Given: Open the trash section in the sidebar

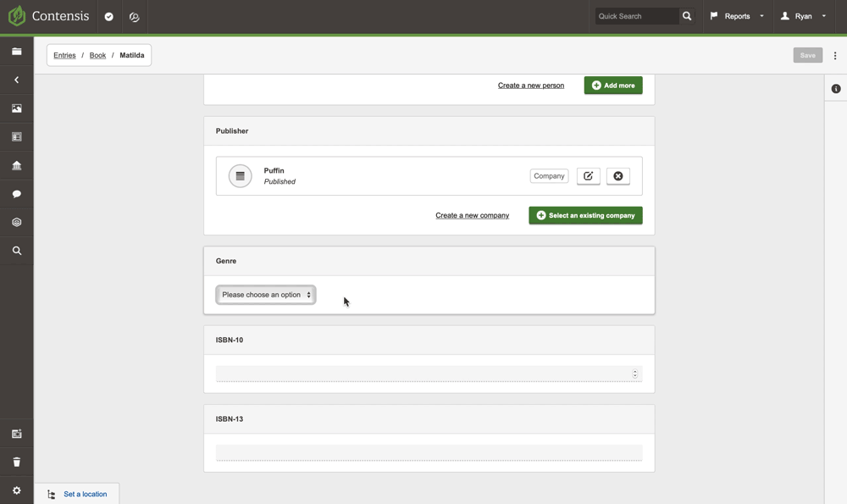Looking at the screenshot, I should [16, 462].
